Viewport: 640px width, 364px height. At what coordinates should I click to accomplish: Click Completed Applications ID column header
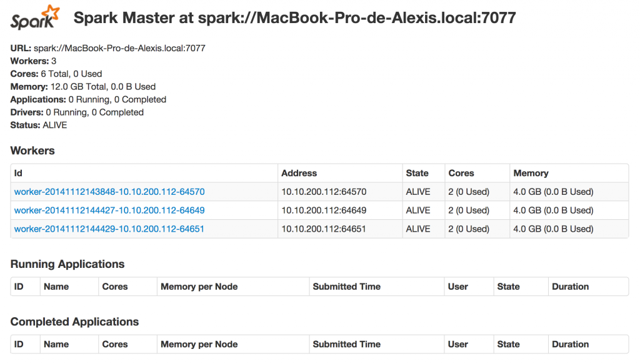[19, 344]
